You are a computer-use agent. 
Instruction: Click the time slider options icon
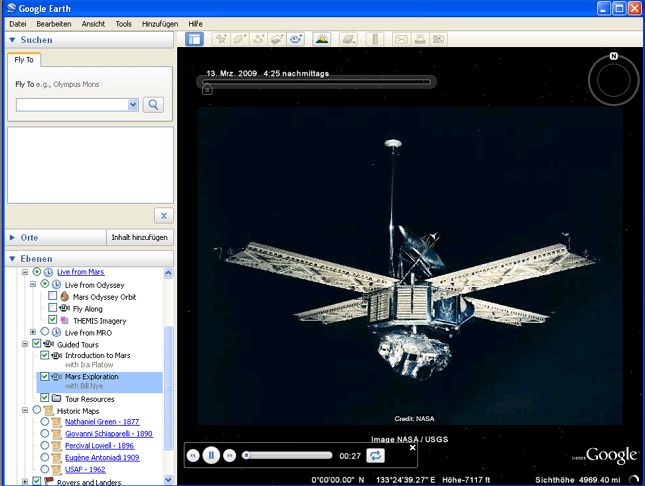click(207, 89)
